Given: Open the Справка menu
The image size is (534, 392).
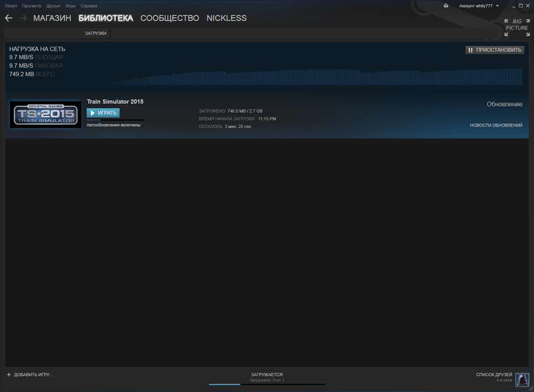Looking at the screenshot, I should click(x=89, y=5).
